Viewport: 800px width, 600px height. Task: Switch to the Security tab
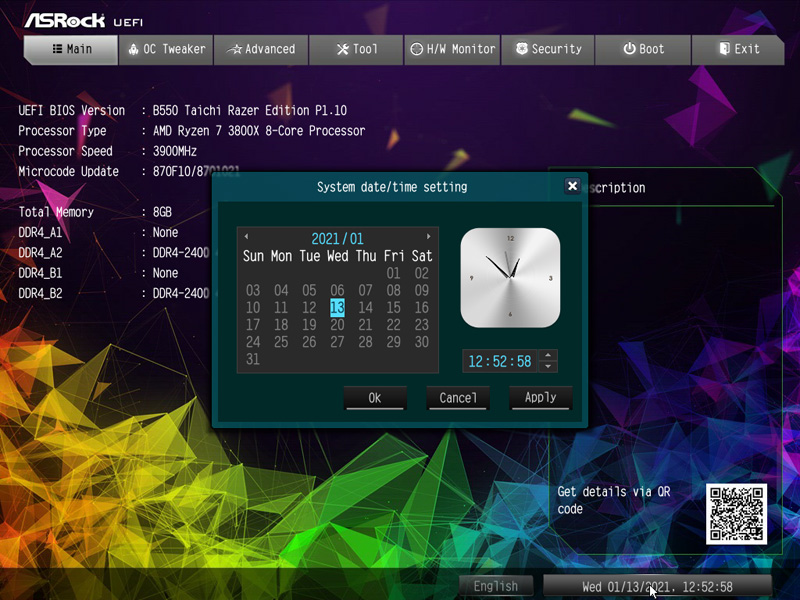pyautogui.click(x=548, y=49)
